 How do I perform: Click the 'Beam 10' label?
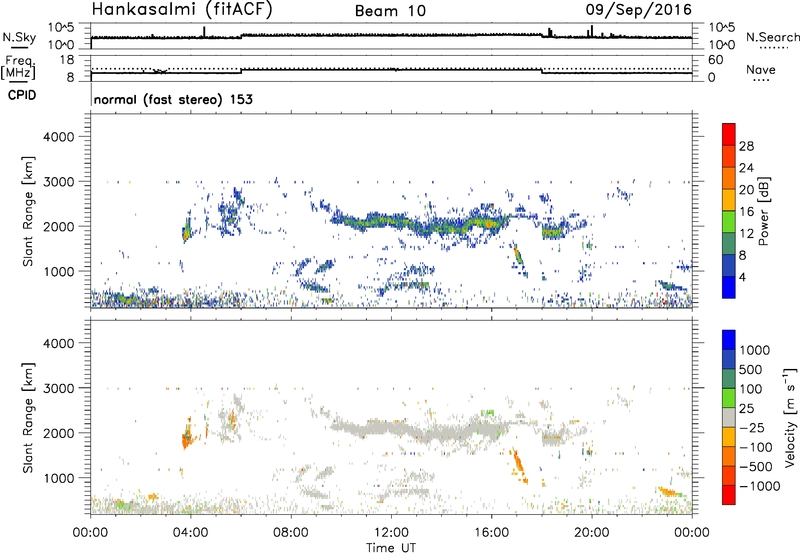click(390, 11)
